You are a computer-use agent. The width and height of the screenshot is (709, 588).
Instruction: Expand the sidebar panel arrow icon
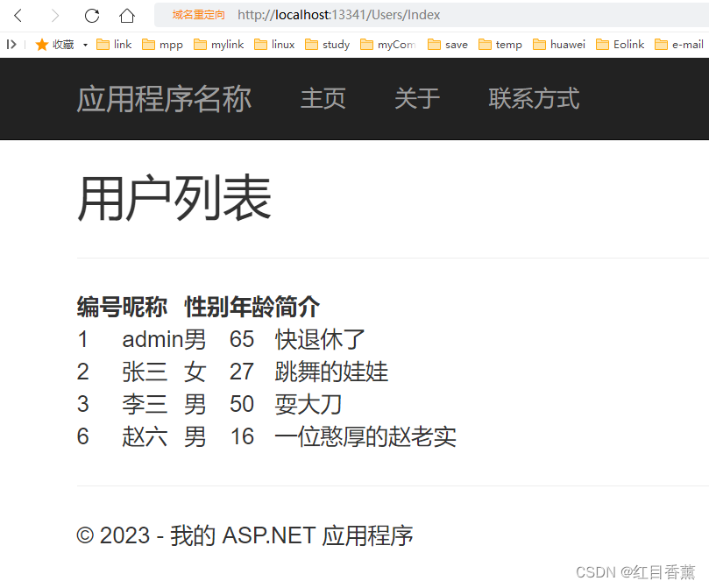(11, 44)
